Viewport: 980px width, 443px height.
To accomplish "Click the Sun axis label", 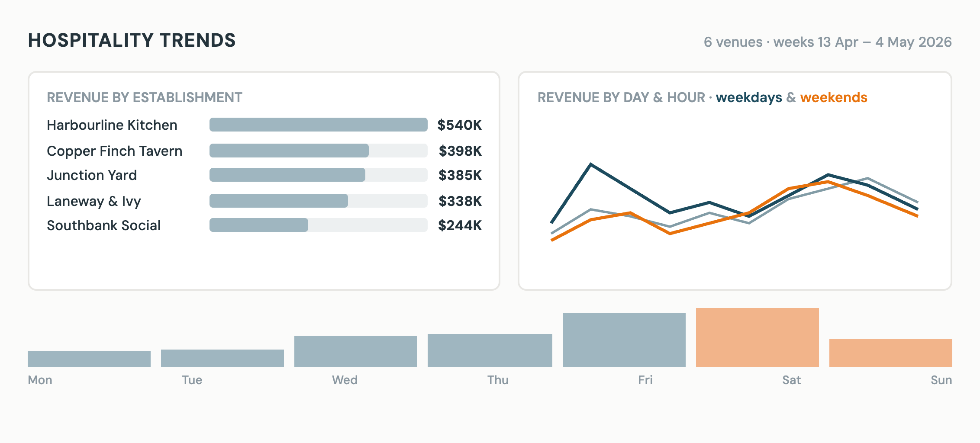I will [941, 380].
